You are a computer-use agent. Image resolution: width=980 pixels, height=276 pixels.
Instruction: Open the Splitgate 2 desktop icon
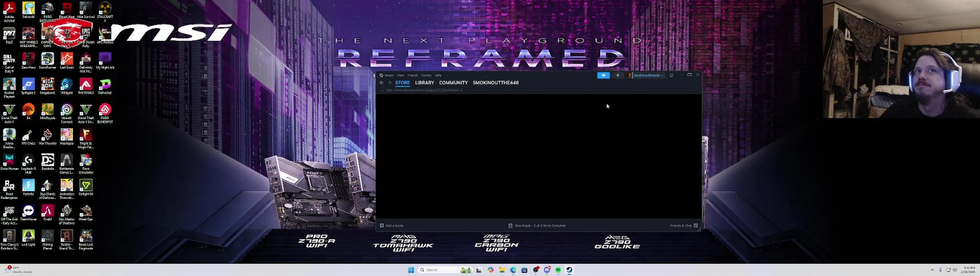28,86
